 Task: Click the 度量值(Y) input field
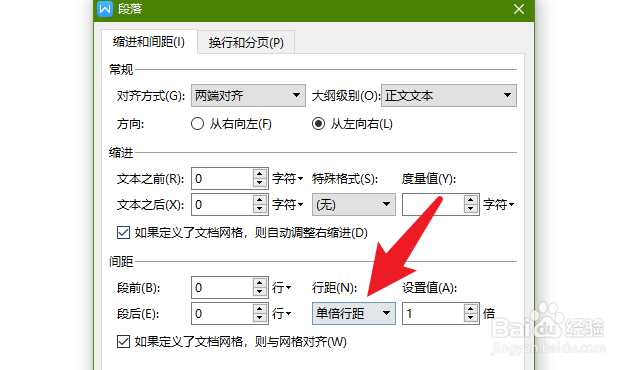[433, 204]
